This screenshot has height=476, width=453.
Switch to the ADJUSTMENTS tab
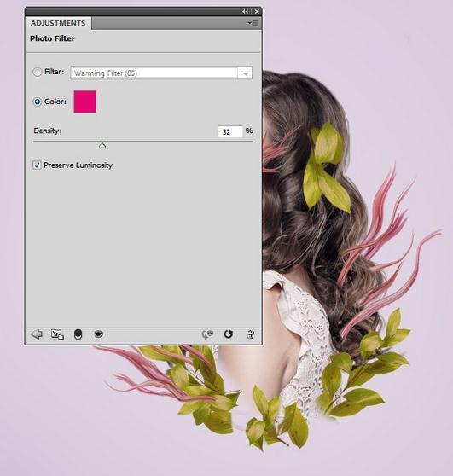[58, 23]
